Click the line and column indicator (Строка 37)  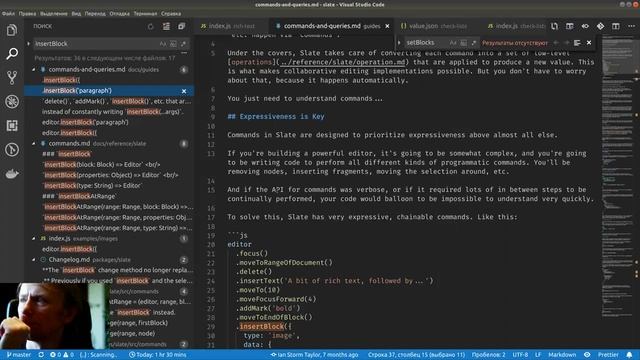coord(416,355)
